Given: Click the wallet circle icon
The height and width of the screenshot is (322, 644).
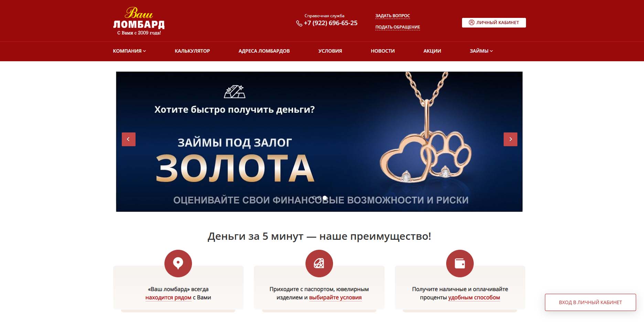Looking at the screenshot, I should (x=460, y=264).
